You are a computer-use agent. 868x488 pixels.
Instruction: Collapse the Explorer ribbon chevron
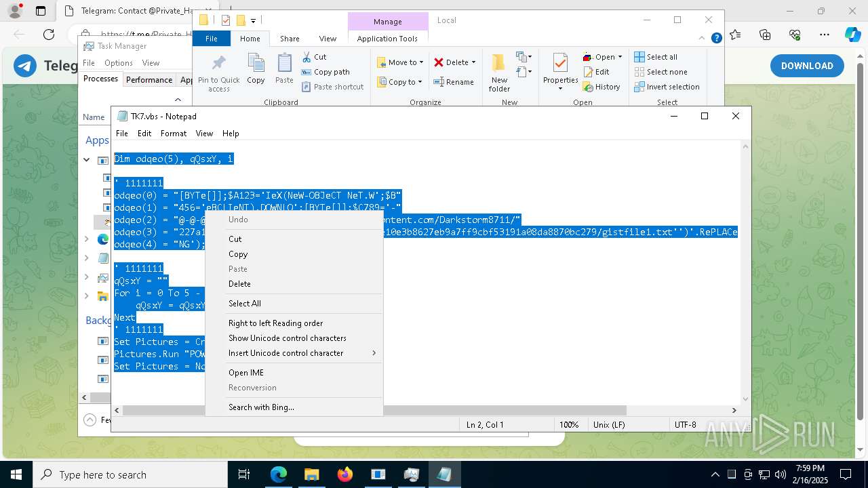pyautogui.click(x=703, y=39)
